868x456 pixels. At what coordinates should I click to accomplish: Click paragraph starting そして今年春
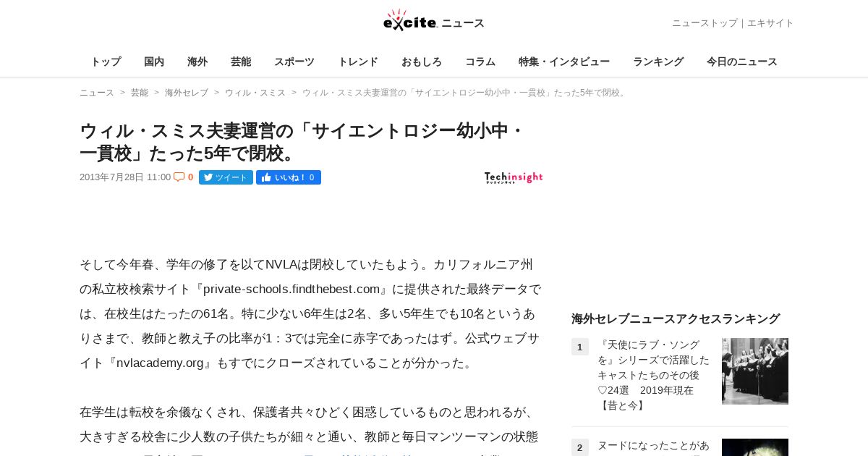point(311,313)
